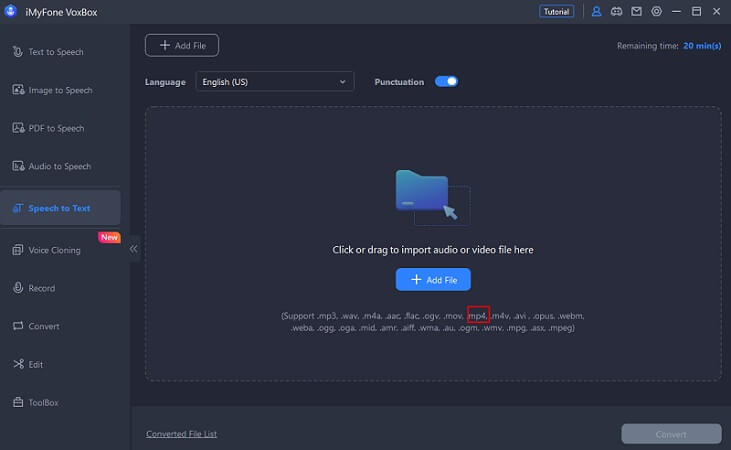Open the user account icon
The image size is (731, 450).
coord(596,12)
